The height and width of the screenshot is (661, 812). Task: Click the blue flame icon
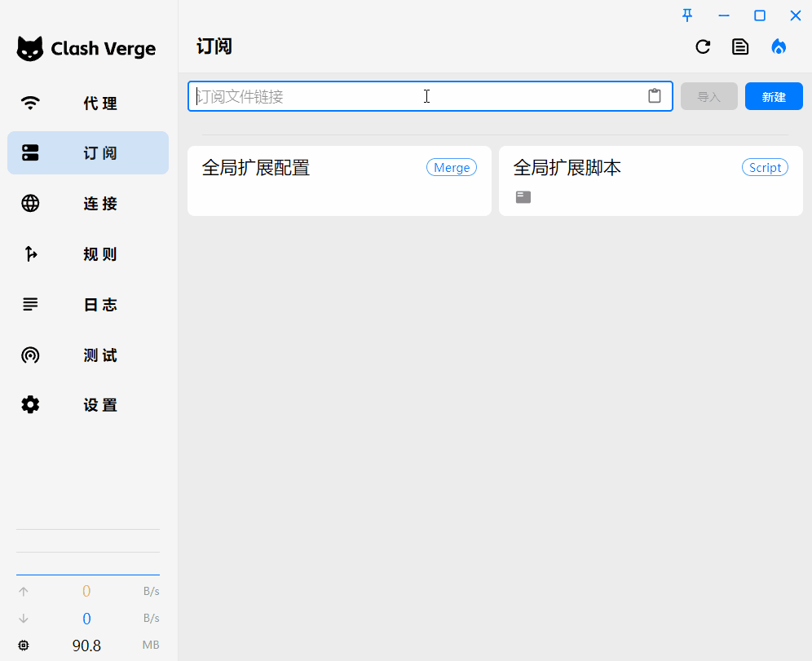[x=779, y=47]
